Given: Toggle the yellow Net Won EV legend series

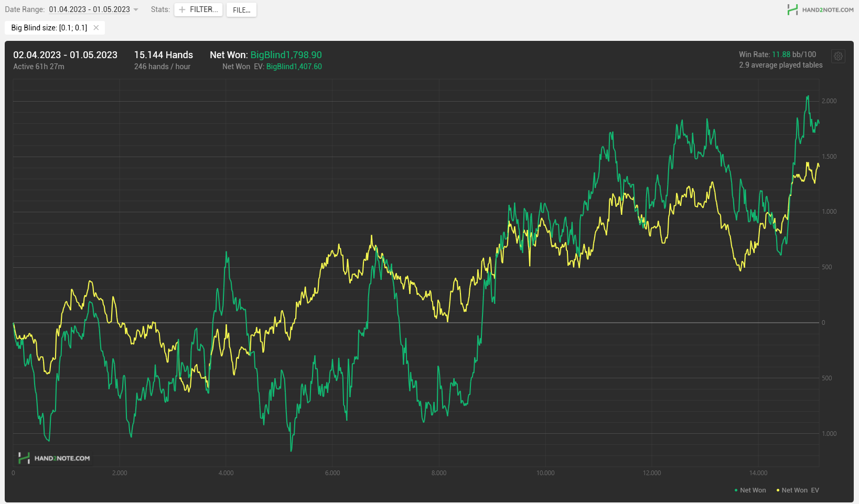Looking at the screenshot, I should [798, 490].
